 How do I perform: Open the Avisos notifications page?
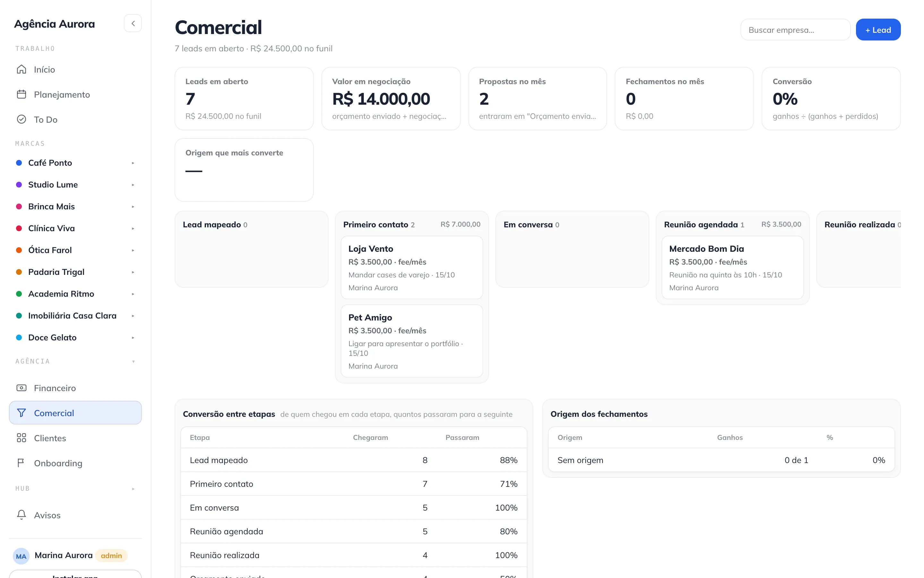75,515
